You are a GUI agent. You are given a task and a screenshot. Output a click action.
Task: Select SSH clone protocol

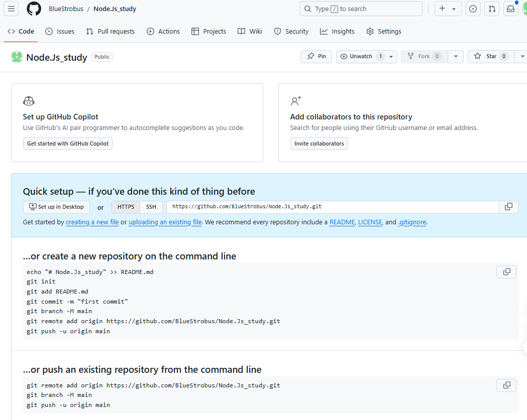tap(151, 207)
